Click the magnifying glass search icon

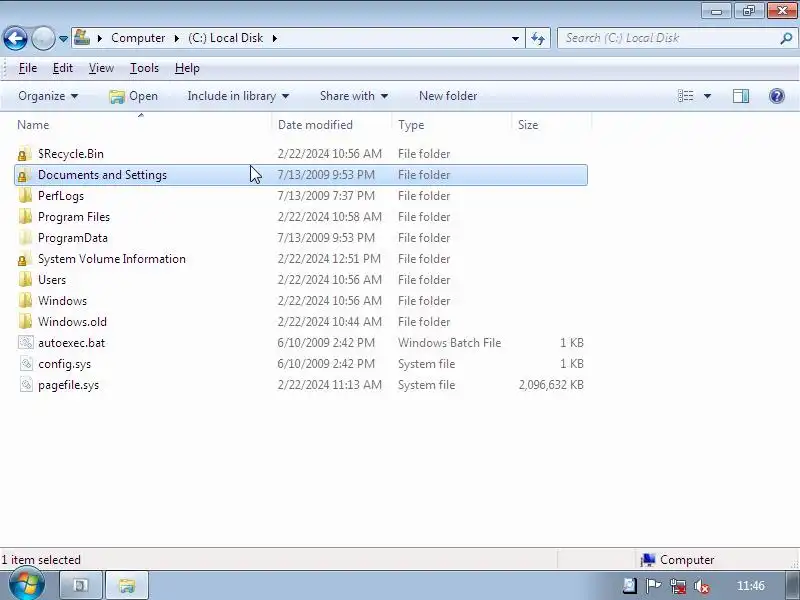pos(786,38)
